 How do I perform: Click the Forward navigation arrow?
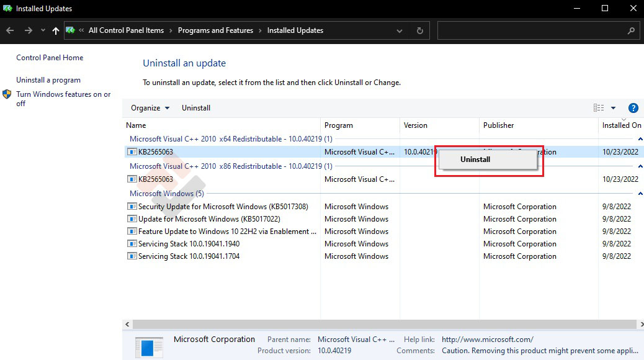[28, 30]
